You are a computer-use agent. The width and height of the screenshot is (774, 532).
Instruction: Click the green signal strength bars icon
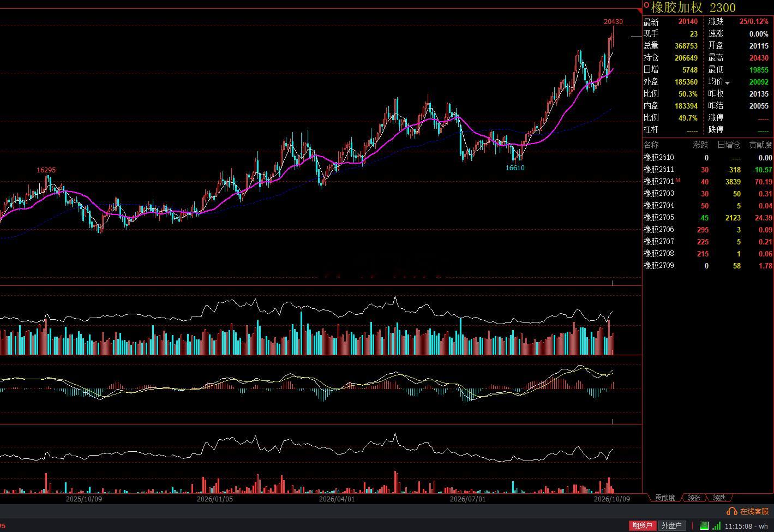coord(717,526)
